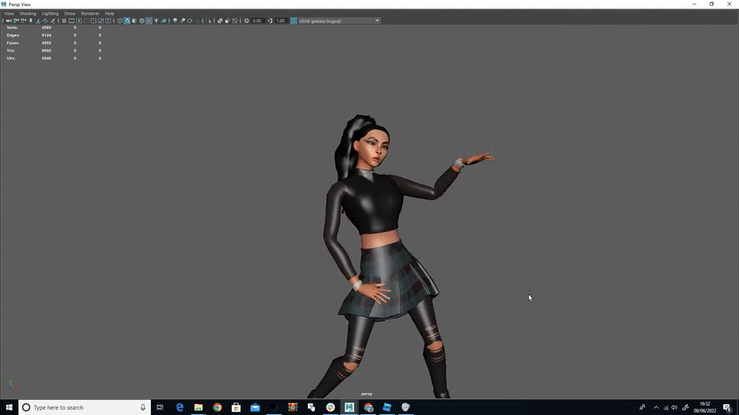Viewport: 739px width, 415px height.
Task: Open File Explorer from the taskbar
Action: [198, 407]
